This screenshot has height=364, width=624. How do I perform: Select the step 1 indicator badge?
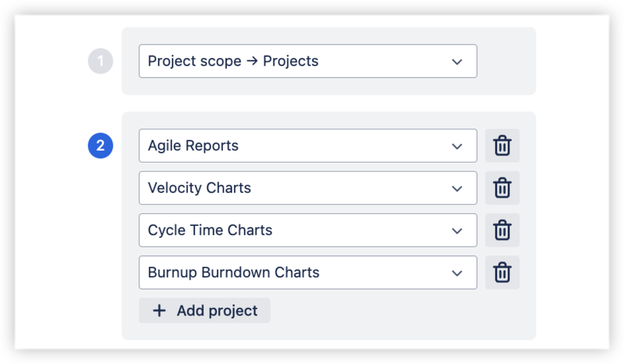[x=100, y=61]
